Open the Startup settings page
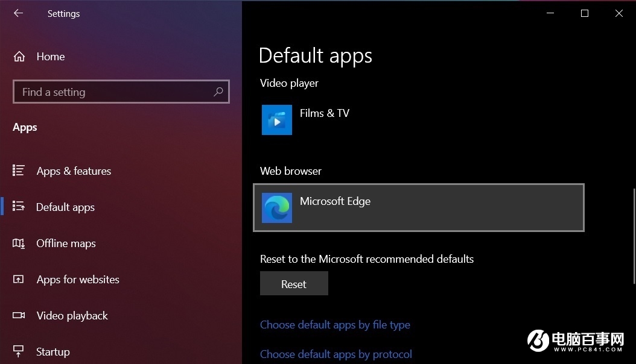This screenshot has width=636, height=364. pos(52,351)
